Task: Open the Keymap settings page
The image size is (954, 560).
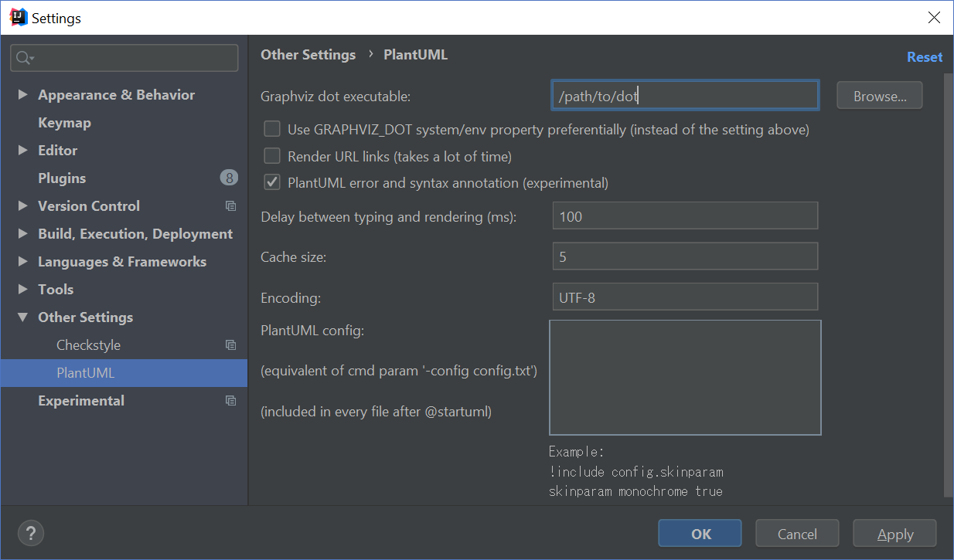Action: point(64,123)
